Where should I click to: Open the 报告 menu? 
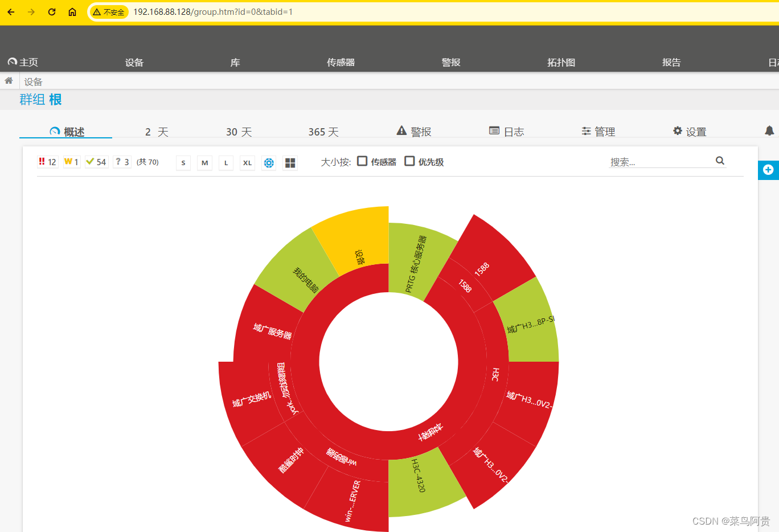671,62
